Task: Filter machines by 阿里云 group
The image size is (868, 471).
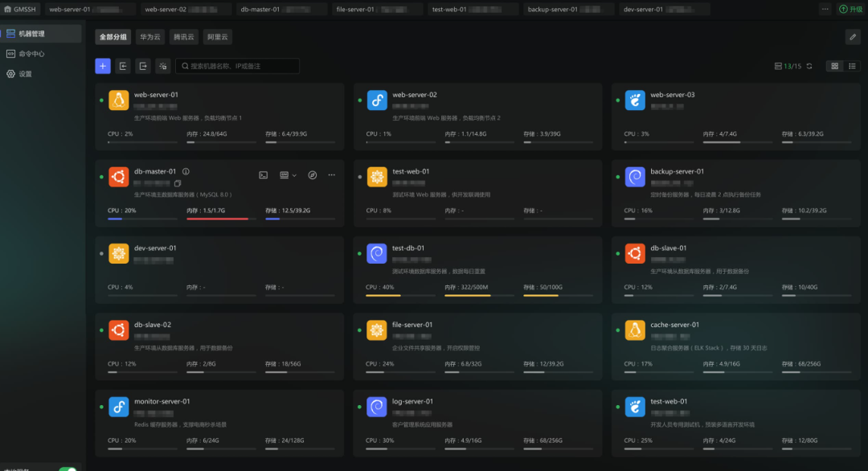Action: [x=218, y=37]
